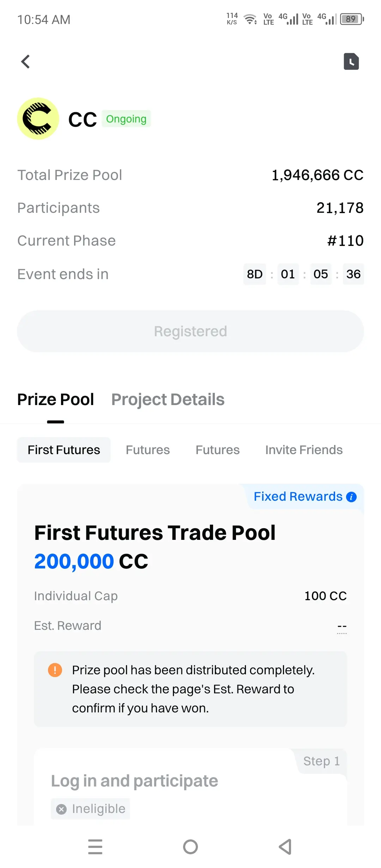Screen dimensions: 381x868
Task: Tap the Est. Reward dashed value
Action: tap(342, 626)
